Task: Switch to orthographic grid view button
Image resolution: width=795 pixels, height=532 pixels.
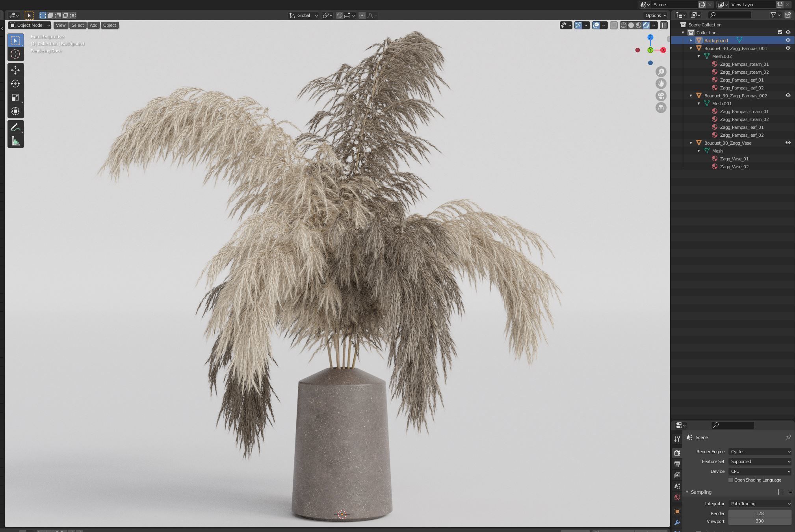Action: 661,108
